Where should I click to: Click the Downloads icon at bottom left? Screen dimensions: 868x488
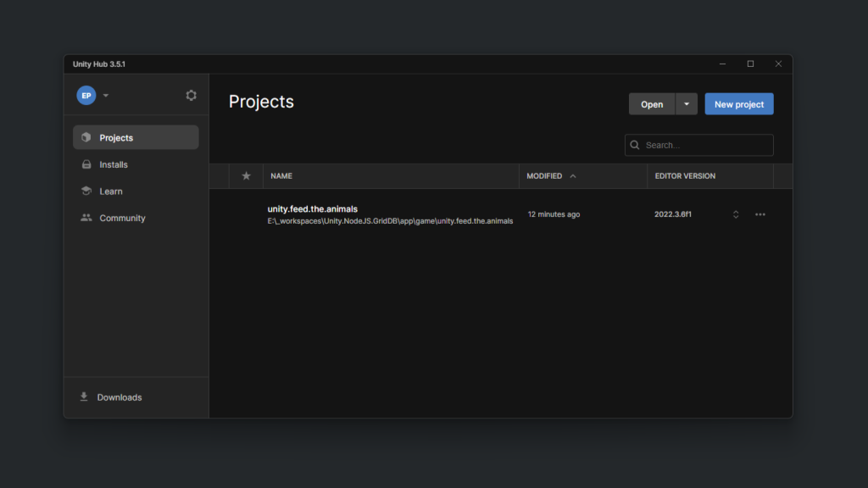click(83, 396)
